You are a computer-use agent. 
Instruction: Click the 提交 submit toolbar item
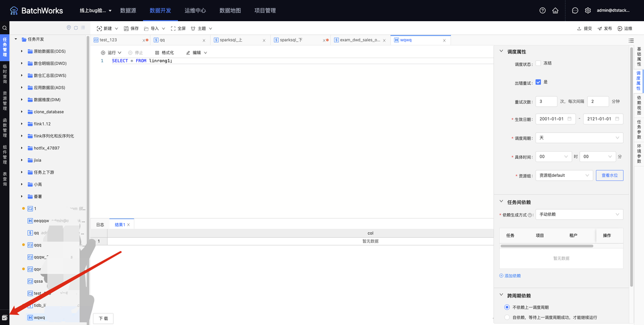pos(584,28)
